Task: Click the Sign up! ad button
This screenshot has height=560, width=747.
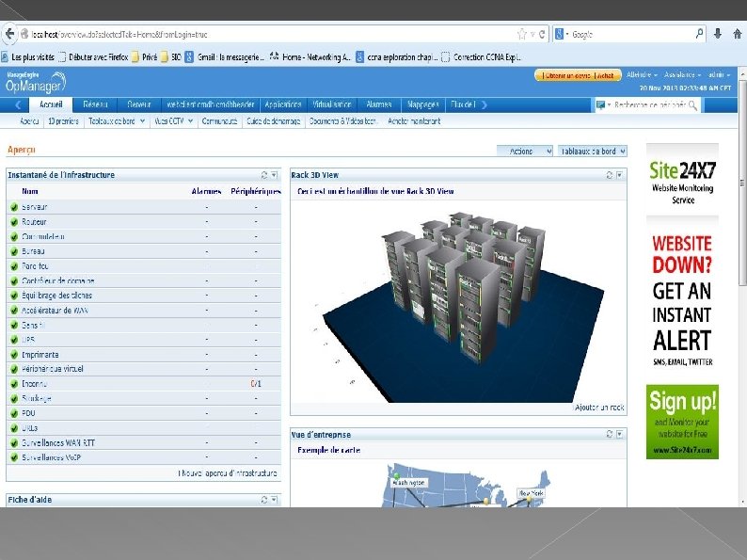Action: point(682,422)
